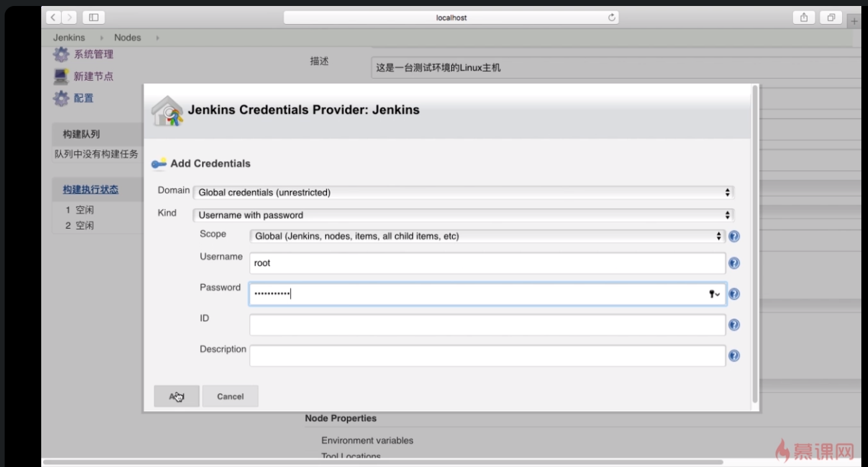
Task: Open help for the Description field
Action: [x=734, y=356]
